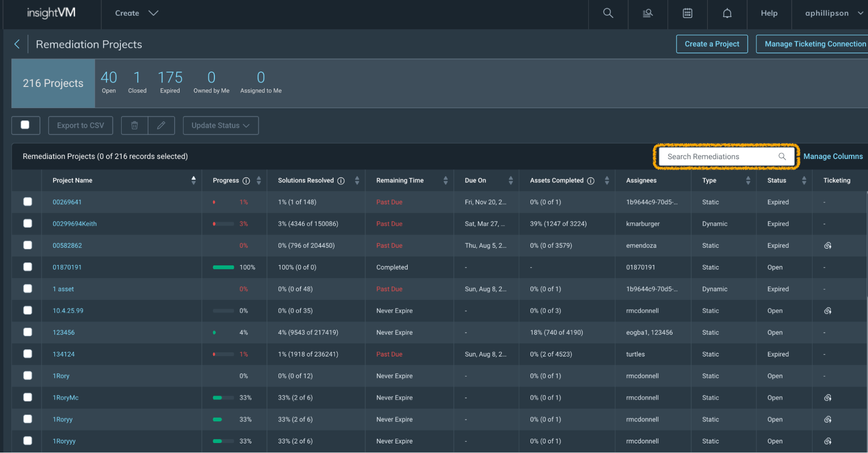Open the Manage Columns link
The width and height of the screenshot is (868, 453).
pyautogui.click(x=833, y=156)
